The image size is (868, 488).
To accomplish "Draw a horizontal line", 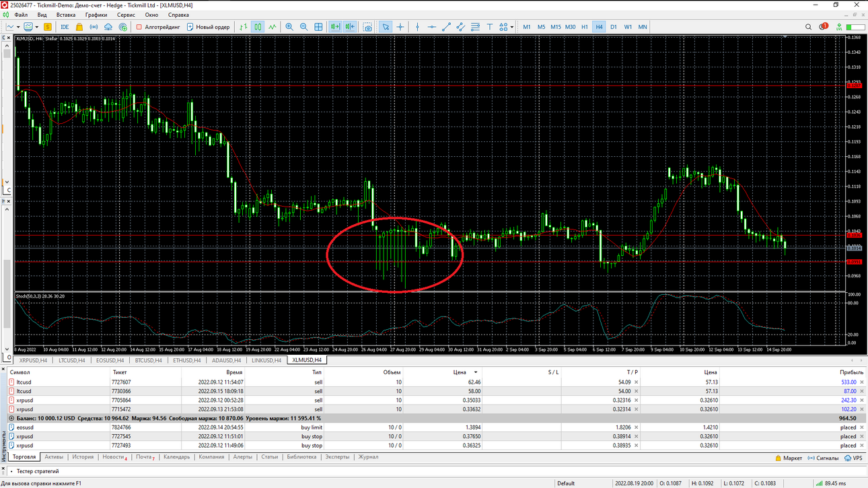I will [432, 27].
